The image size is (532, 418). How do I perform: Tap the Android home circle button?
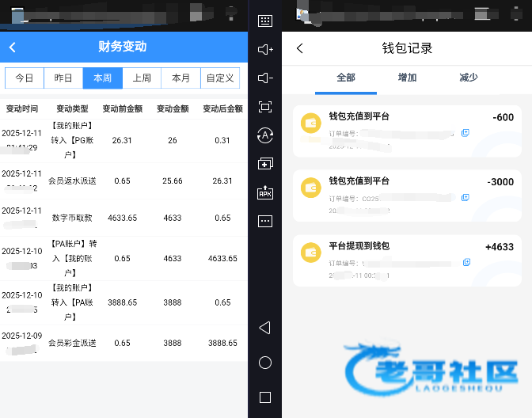(x=265, y=363)
